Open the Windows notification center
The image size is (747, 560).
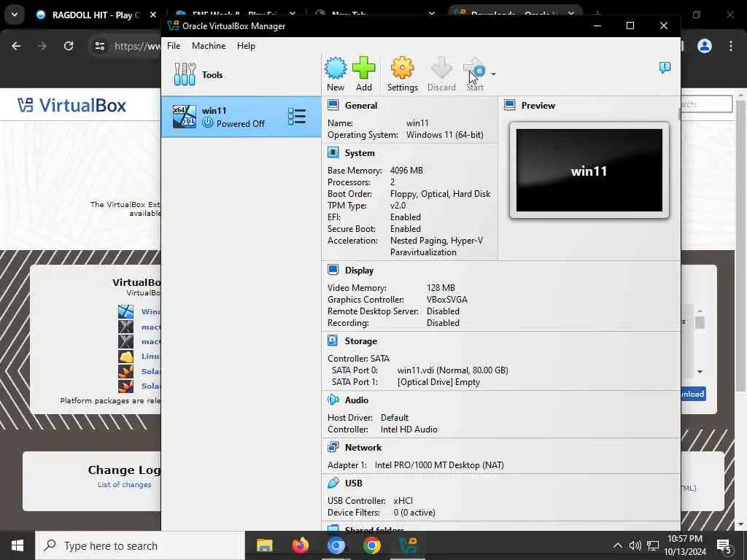[x=724, y=545]
